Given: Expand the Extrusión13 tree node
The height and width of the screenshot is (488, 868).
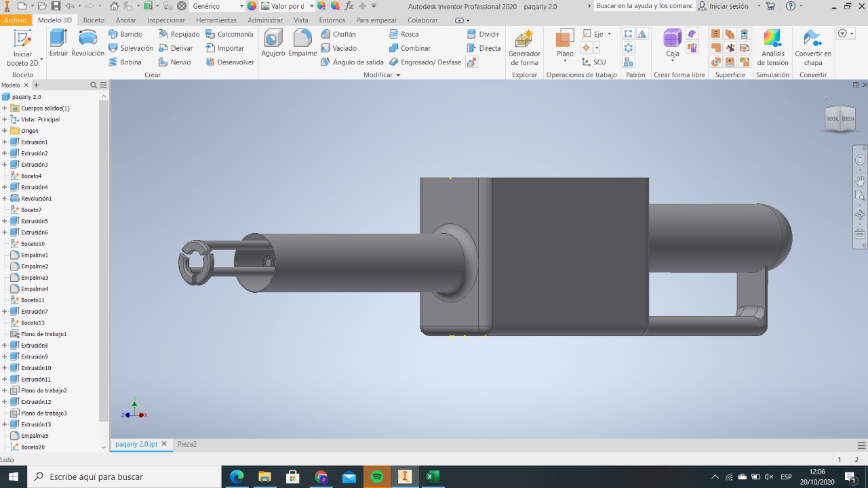Looking at the screenshot, I should point(4,424).
